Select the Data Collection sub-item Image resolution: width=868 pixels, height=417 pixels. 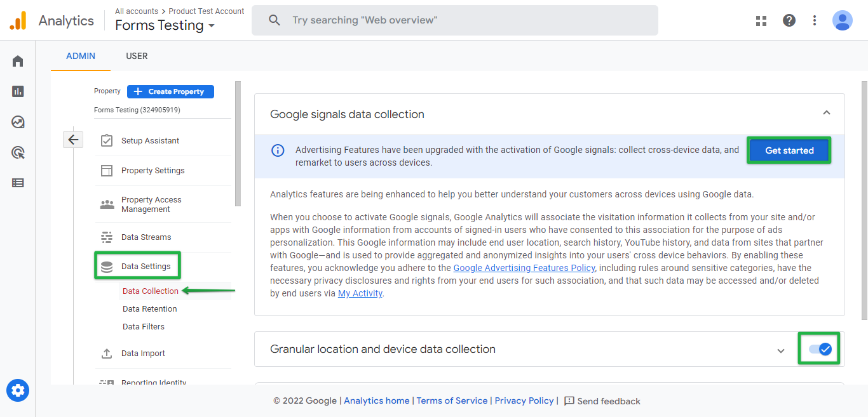[151, 291]
